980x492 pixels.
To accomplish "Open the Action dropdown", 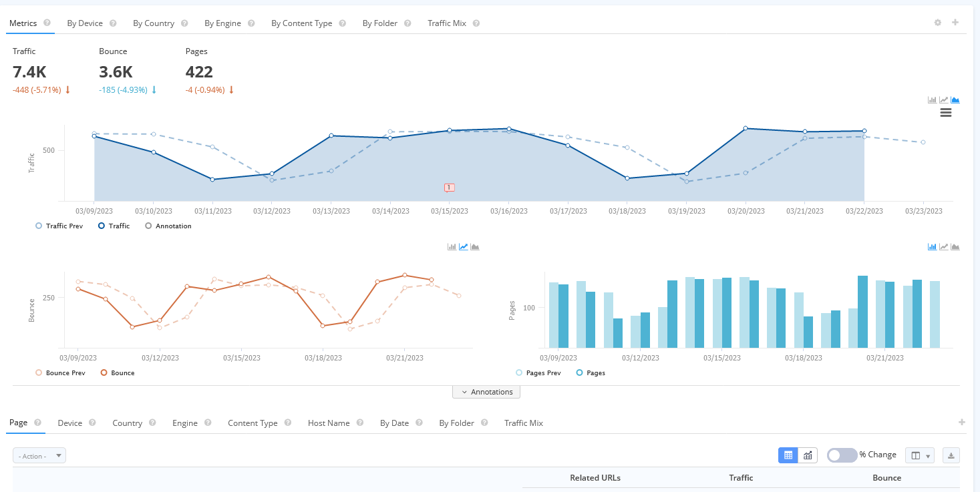I will click(x=39, y=456).
